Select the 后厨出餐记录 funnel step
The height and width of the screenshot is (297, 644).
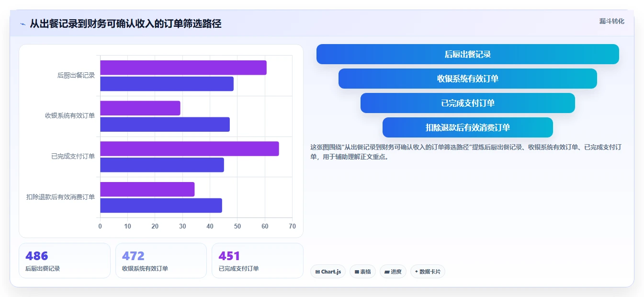pos(467,54)
